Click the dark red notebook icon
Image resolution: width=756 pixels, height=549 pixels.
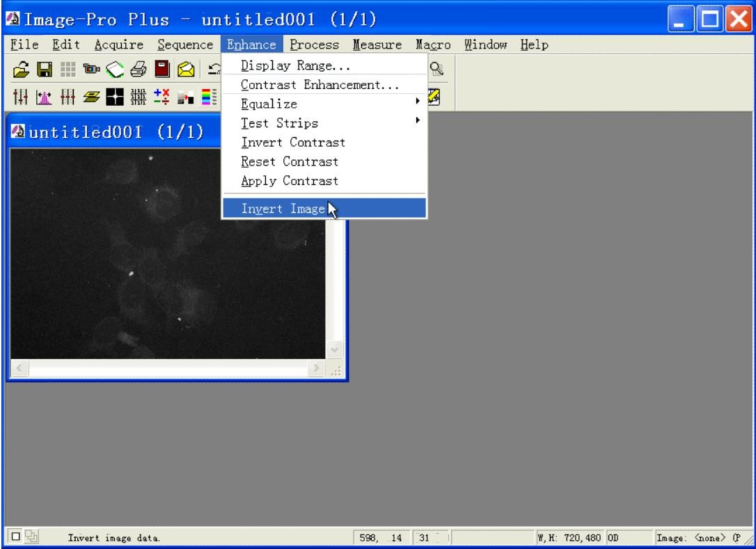[162, 69]
